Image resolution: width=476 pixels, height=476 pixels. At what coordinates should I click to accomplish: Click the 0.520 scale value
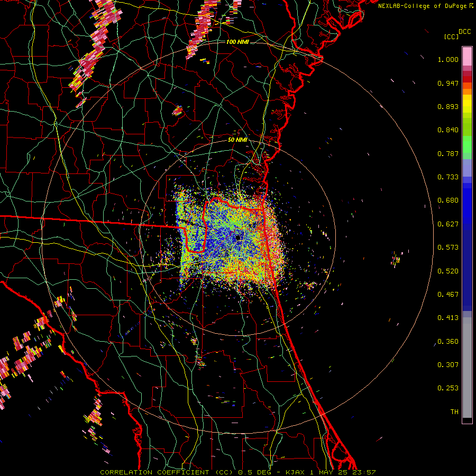(x=448, y=271)
